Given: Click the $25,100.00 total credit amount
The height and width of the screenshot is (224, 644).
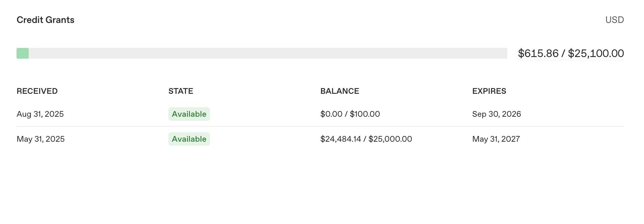Looking at the screenshot, I should (x=596, y=53).
